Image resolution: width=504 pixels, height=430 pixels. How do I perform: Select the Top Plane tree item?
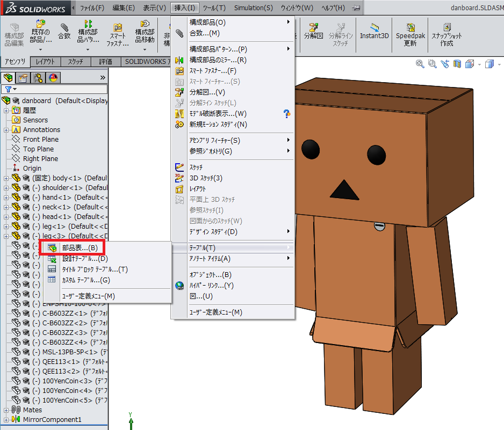[x=38, y=149]
